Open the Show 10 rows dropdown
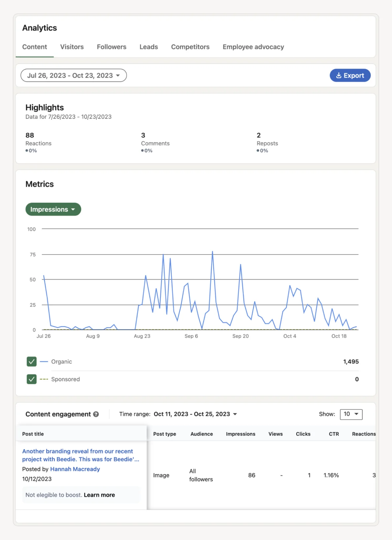 [351, 414]
